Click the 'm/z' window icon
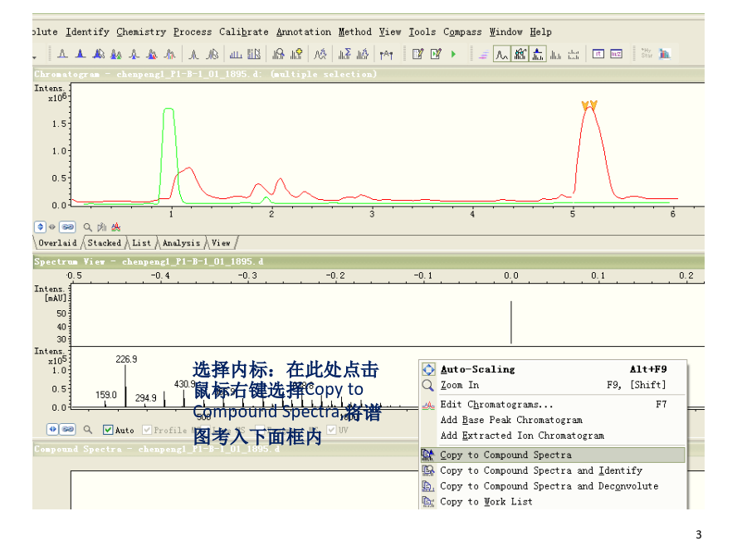 616,54
